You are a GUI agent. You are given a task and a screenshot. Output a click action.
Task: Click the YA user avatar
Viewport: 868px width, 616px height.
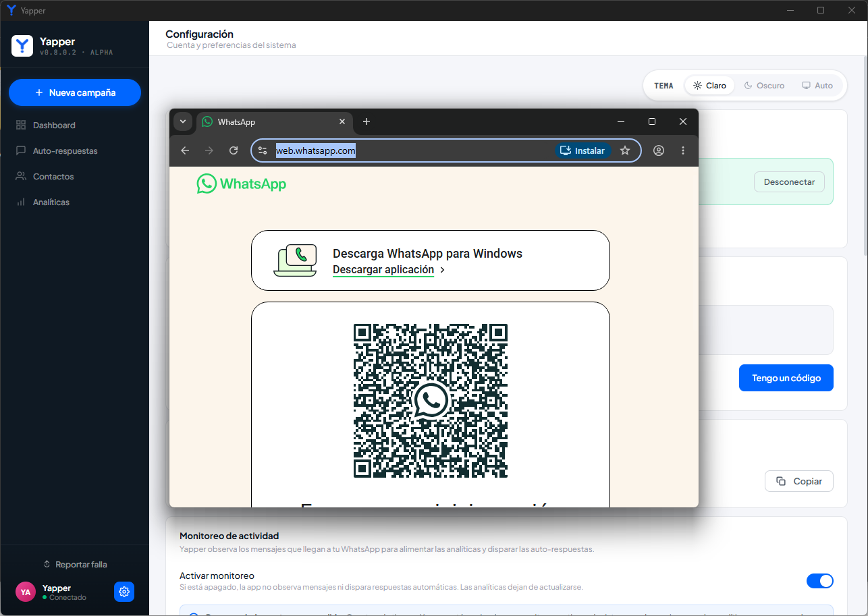click(x=26, y=592)
